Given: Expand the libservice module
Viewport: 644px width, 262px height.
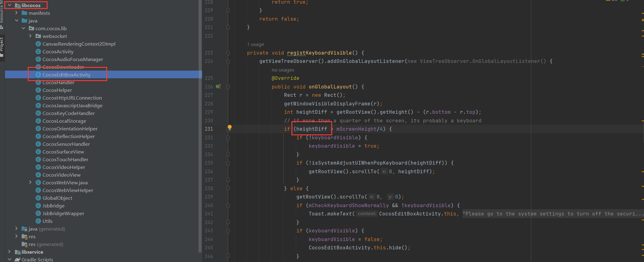Looking at the screenshot, I should pyautogui.click(x=10, y=252).
